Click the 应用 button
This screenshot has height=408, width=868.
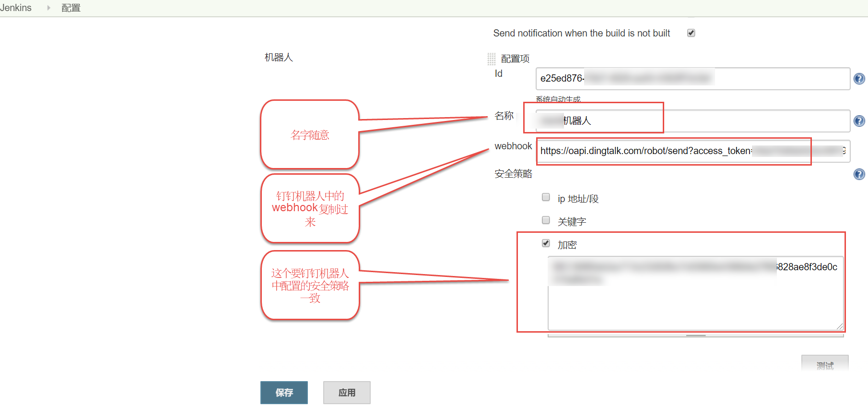[346, 393]
